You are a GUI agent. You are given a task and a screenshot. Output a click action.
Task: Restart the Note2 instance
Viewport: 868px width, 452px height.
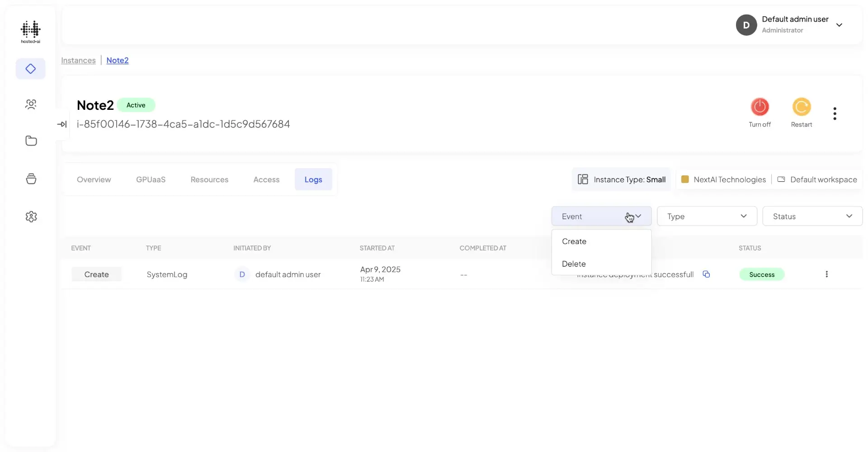[801, 107]
